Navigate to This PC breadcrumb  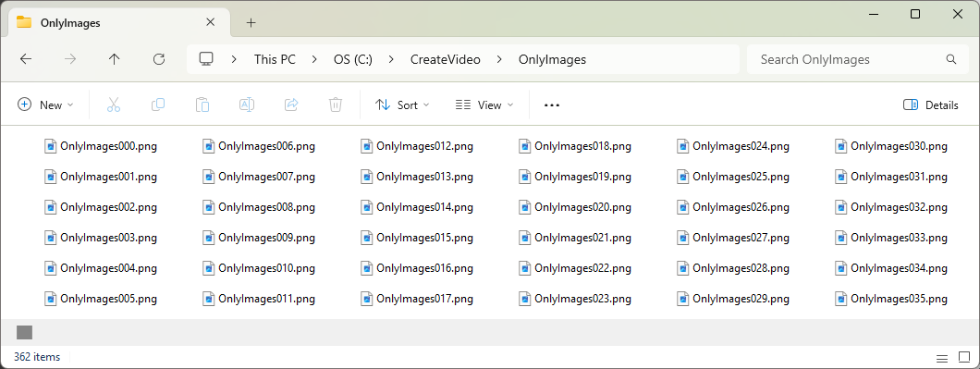tap(275, 59)
